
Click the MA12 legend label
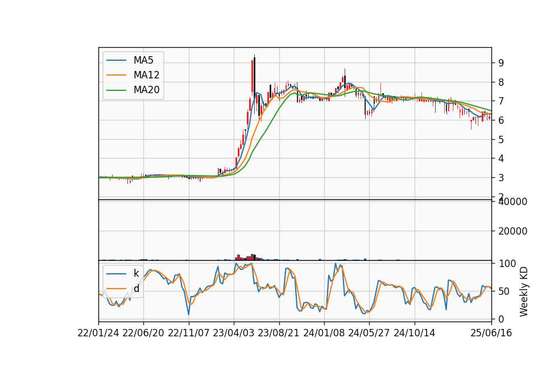pos(146,75)
